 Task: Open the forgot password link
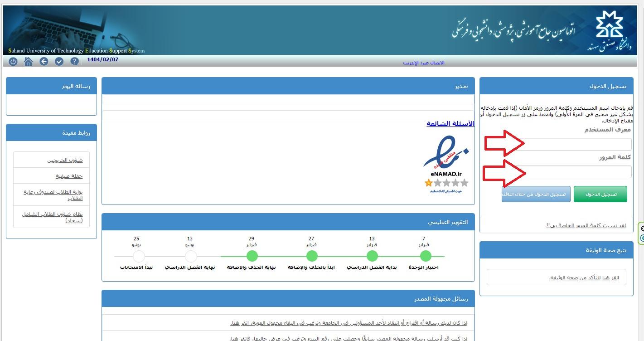[586, 225]
